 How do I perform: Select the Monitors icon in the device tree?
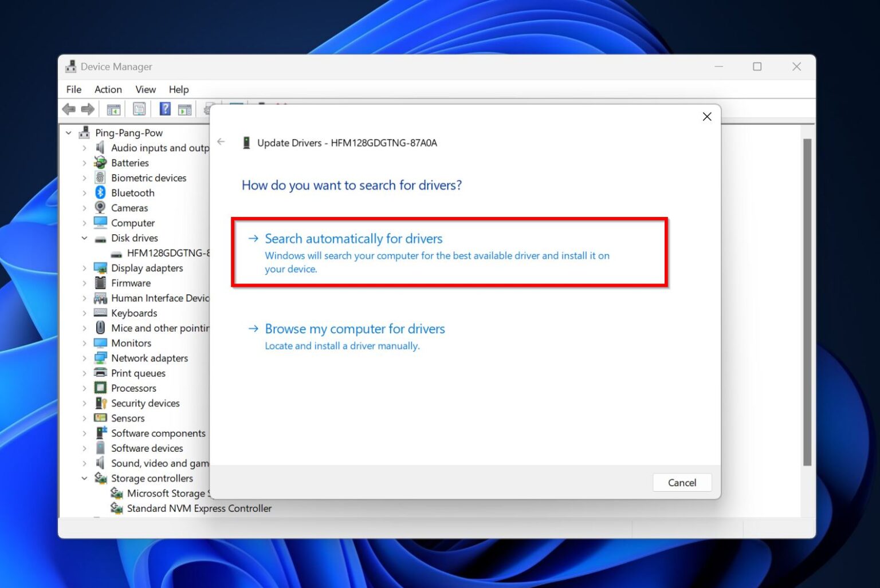pyautogui.click(x=100, y=343)
